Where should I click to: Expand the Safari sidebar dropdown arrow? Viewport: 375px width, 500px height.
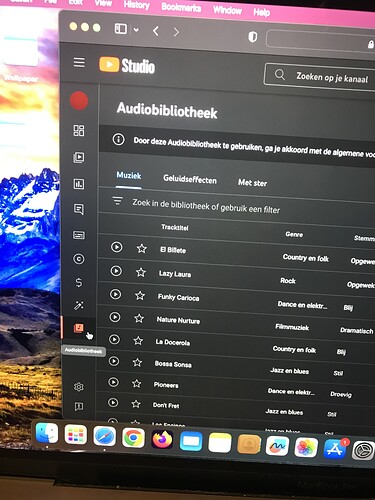pyautogui.click(x=136, y=30)
